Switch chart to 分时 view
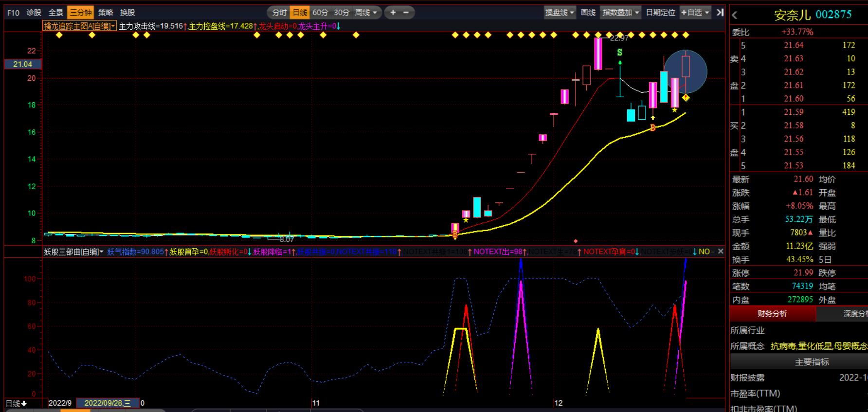Viewport: 868px width, 412px height. [x=279, y=13]
